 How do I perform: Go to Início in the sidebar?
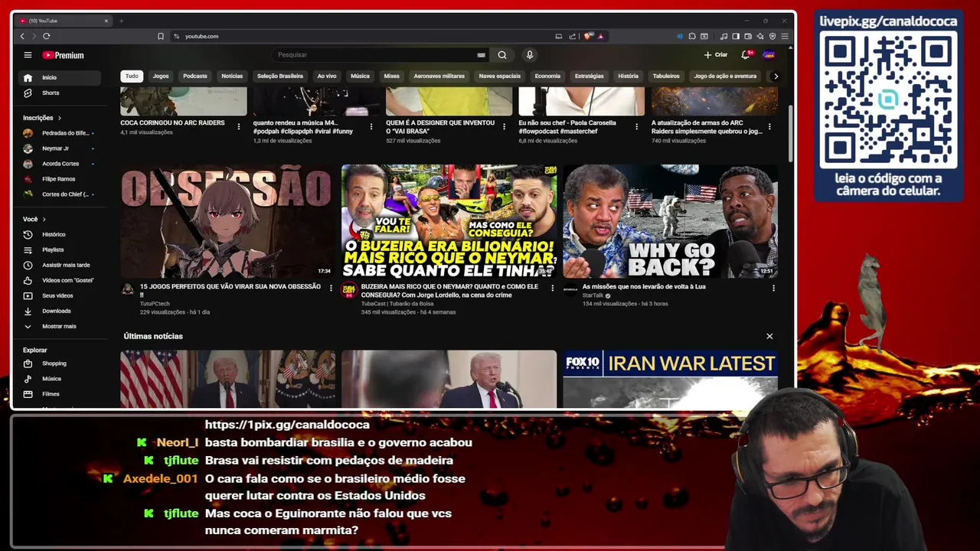point(60,77)
